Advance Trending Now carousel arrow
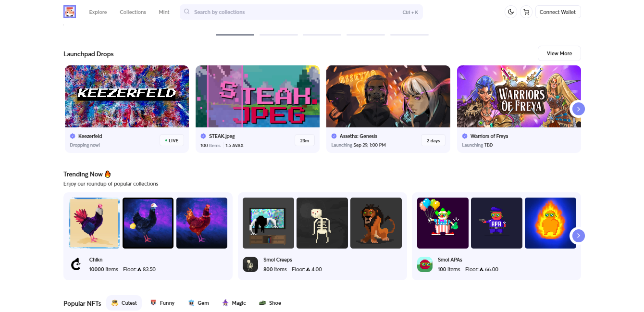The image size is (644, 312). (x=579, y=236)
